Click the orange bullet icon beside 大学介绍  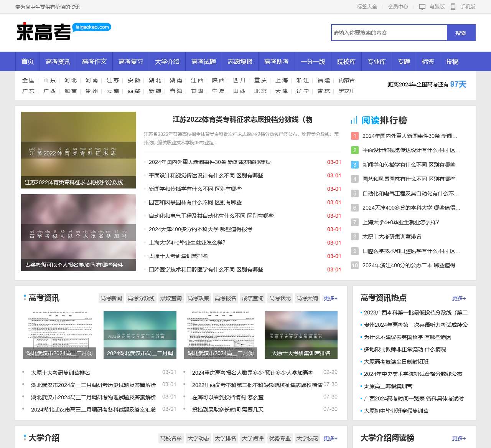[x=24, y=438]
